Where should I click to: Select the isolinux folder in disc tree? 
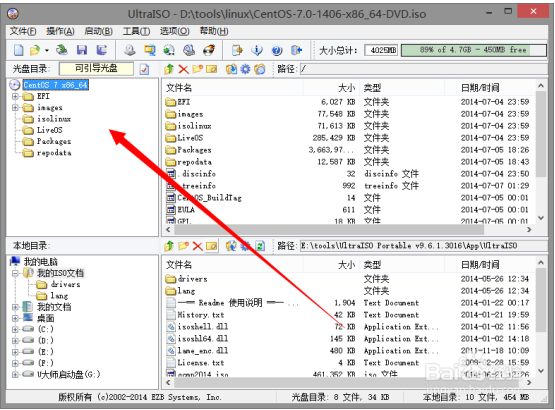pyautogui.click(x=53, y=119)
